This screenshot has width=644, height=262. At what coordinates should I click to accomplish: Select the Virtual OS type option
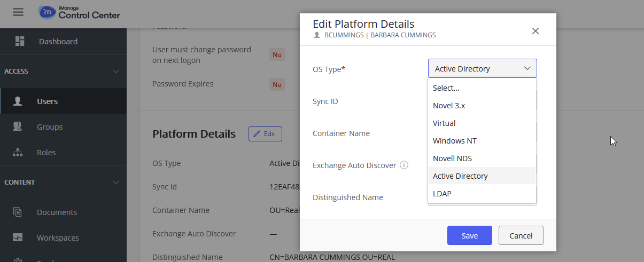(444, 123)
